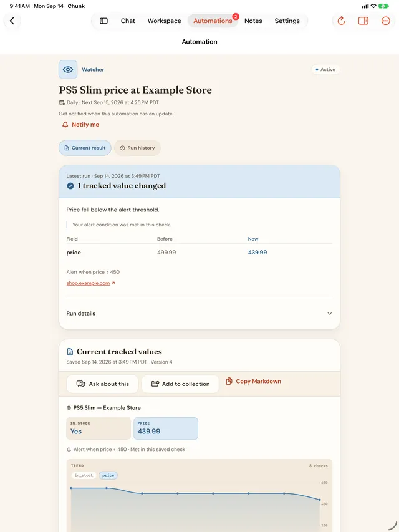Click the Before price value 499.99

(x=166, y=253)
